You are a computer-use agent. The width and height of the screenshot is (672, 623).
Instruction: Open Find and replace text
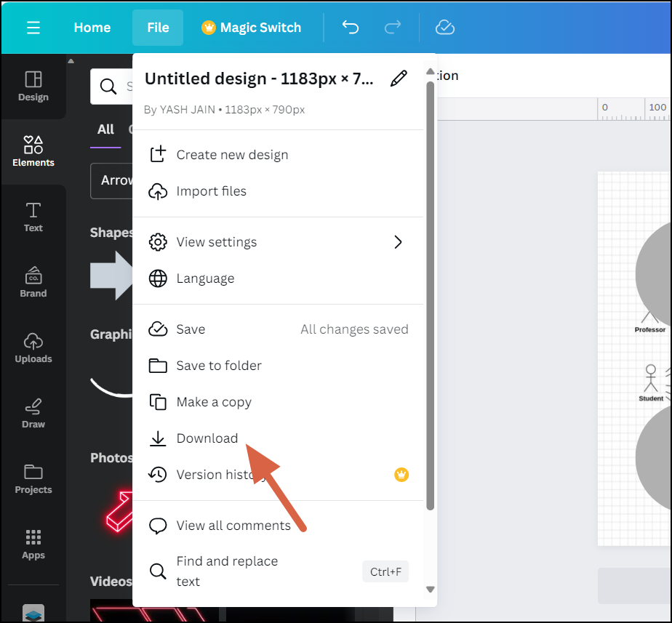227,571
